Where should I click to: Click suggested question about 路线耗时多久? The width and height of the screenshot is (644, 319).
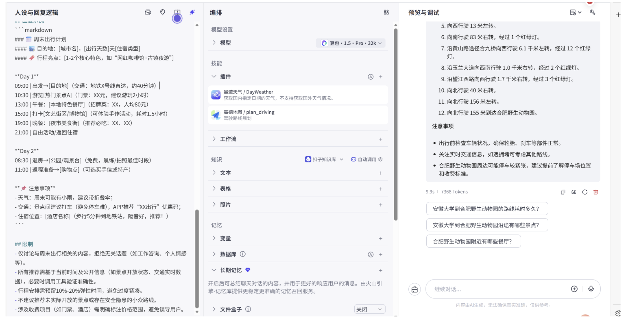click(487, 208)
